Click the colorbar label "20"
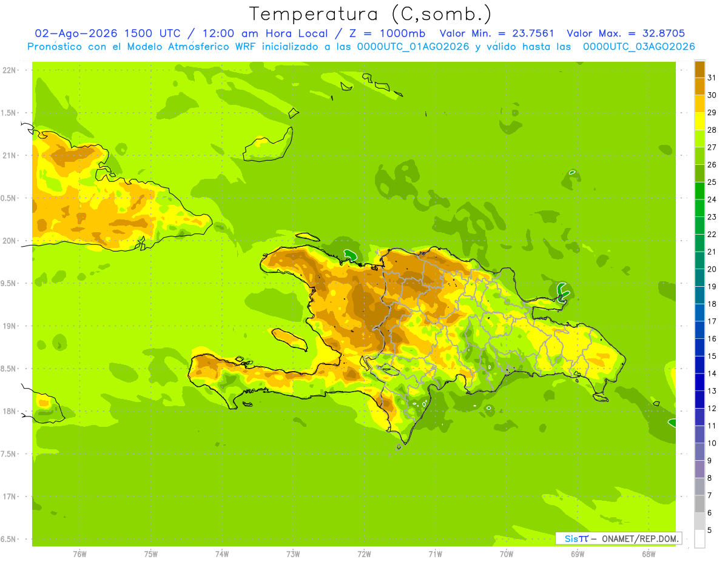Viewport: 728px width, 562px height. click(712, 269)
